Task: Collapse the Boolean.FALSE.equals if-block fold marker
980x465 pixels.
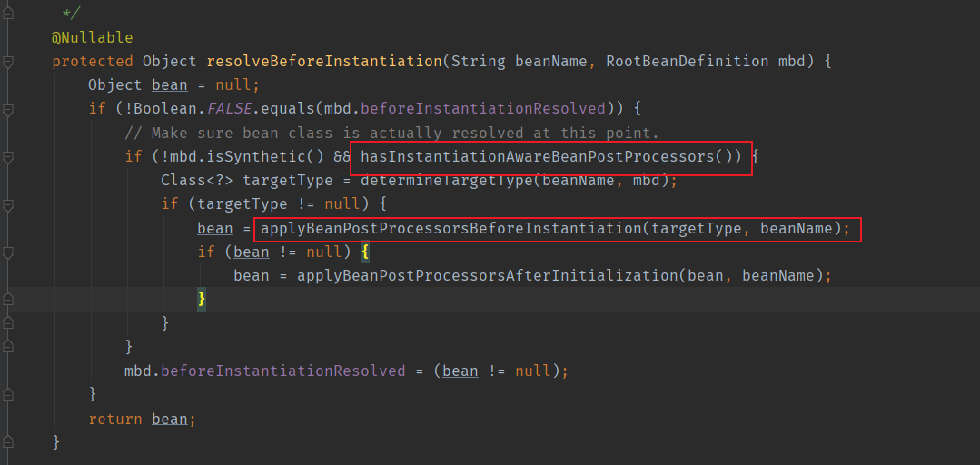Action: (7, 109)
